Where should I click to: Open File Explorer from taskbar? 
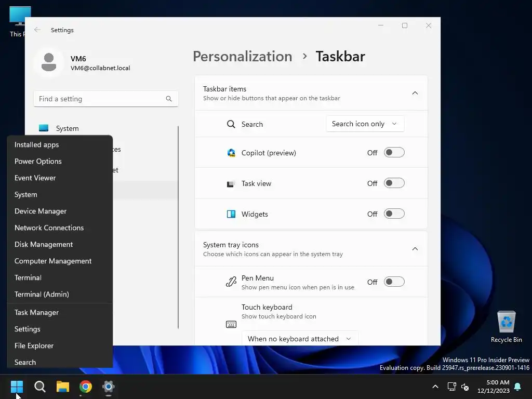(63, 387)
